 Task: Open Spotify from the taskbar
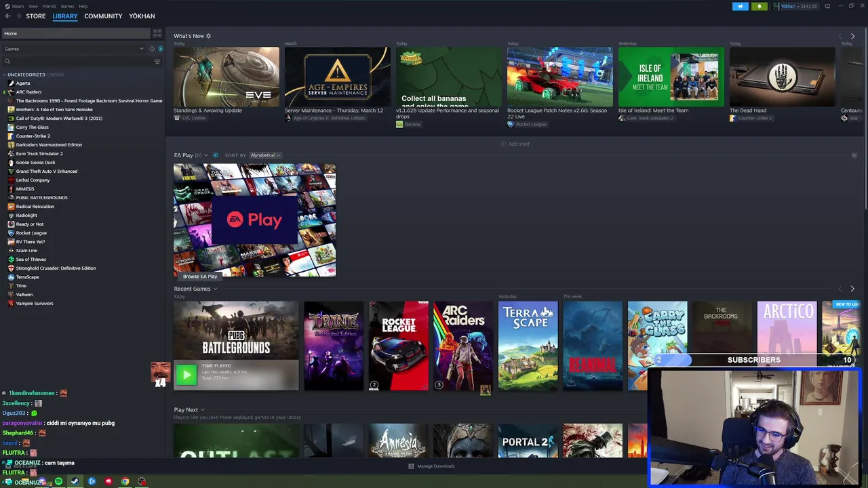(58, 482)
